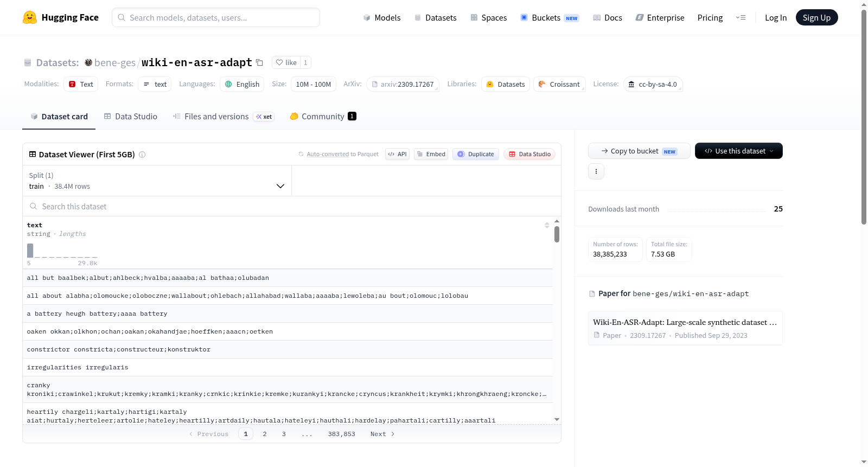868x467 pixels.
Task: Focus the search models, datasets, users field
Action: coord(216,17)
